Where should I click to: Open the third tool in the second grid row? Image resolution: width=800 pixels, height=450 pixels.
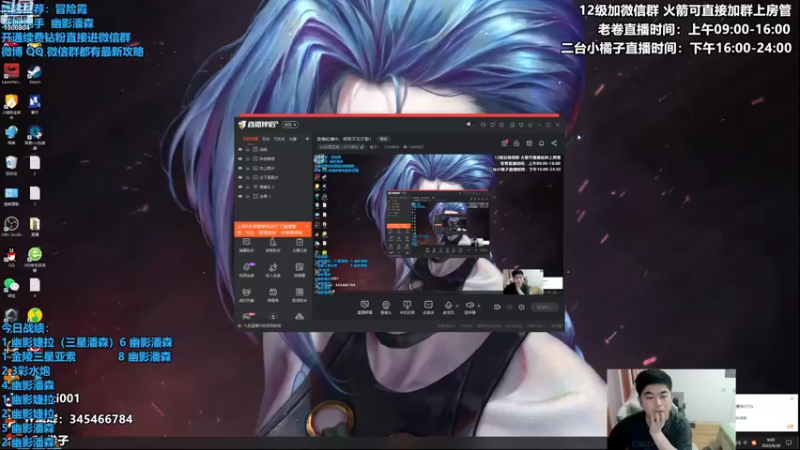point(299,269)
